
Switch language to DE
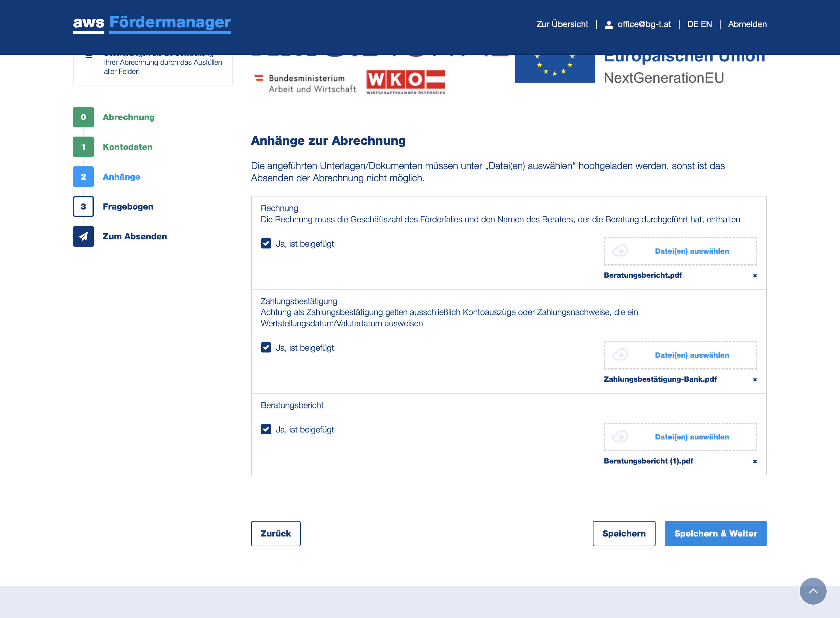692,24
